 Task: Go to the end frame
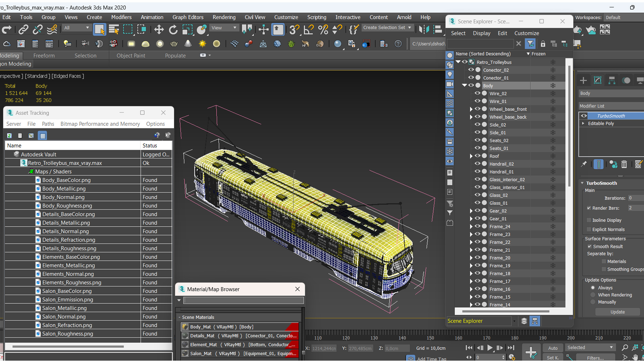tap(511, 348)
